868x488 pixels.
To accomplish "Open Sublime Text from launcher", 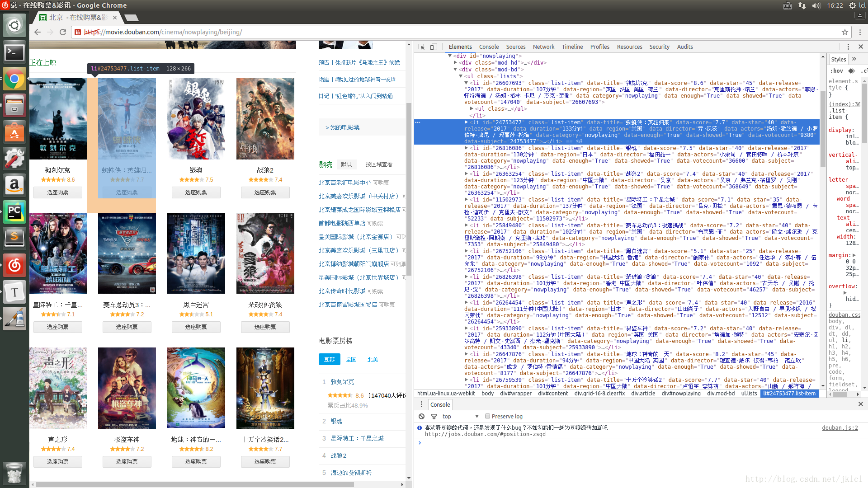I will click(14, 238).
